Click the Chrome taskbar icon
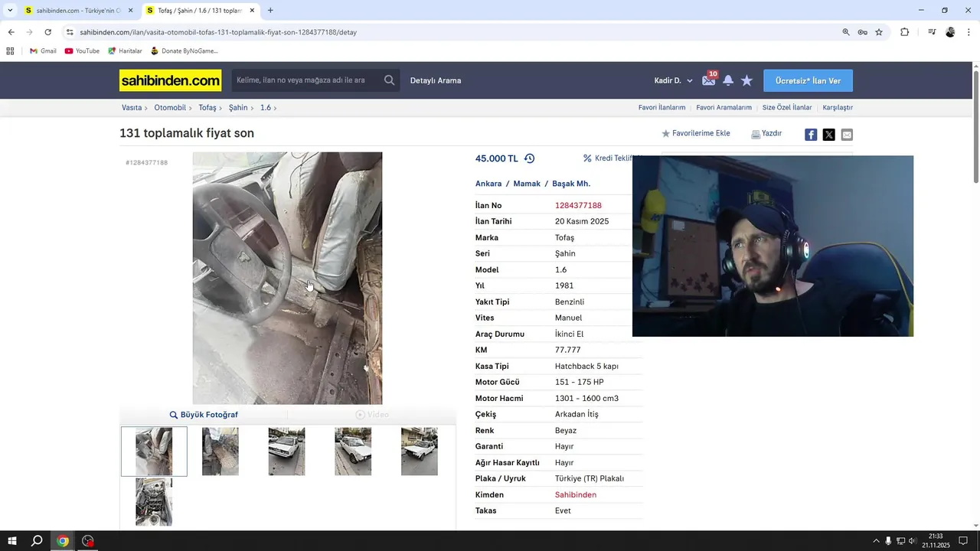 [x=63, y=541]
